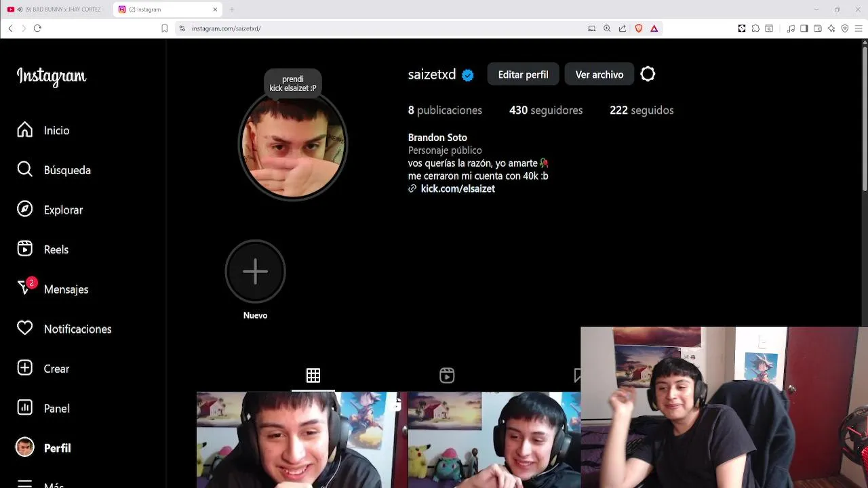Click the screen cast icon in address bar
868x488 pixels.
pyautogui.click(x=592, y=28)
